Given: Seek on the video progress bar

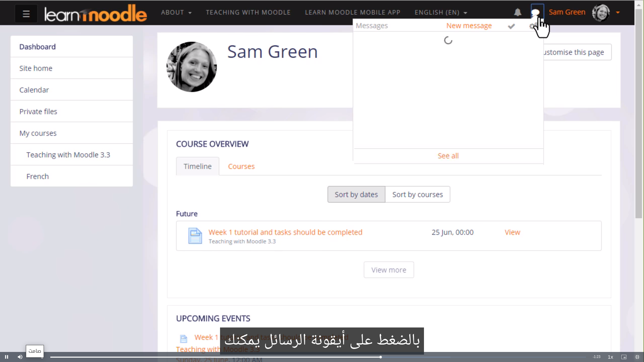Looking at the screenshot, I should [x=318, y=357].
